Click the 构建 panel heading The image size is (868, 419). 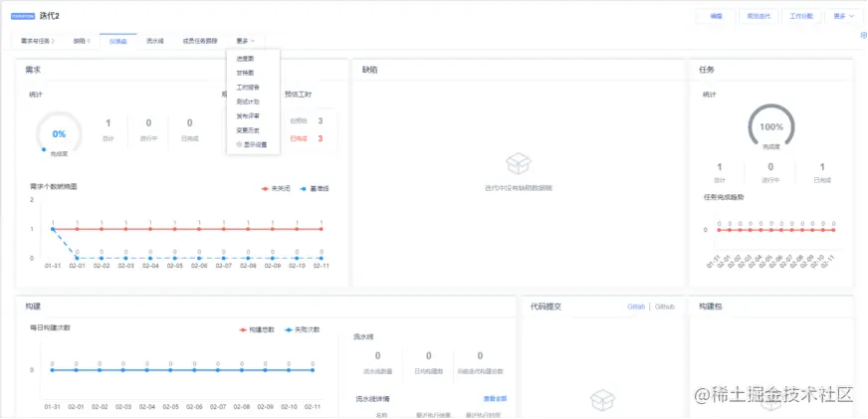(33, 307)
